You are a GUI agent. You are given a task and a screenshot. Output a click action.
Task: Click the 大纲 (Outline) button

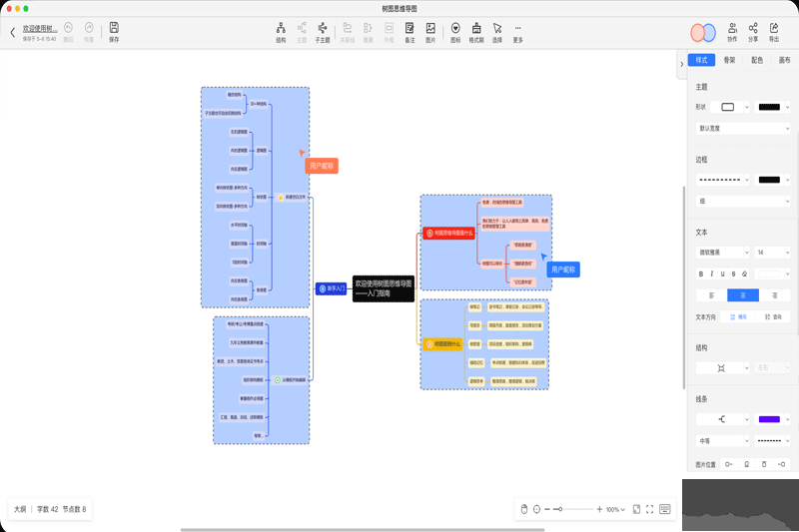20,509
